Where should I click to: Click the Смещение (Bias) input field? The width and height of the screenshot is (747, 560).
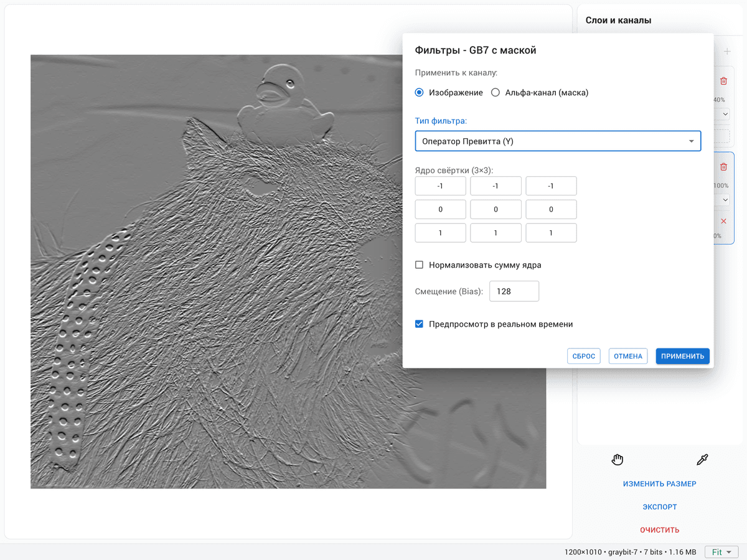(x=514, y=291)
